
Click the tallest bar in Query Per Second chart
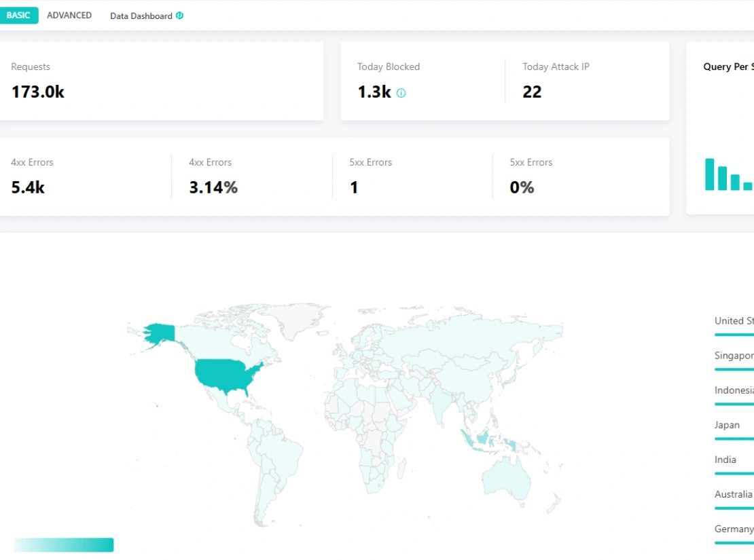pyautogui.click(x=710, y=174)
